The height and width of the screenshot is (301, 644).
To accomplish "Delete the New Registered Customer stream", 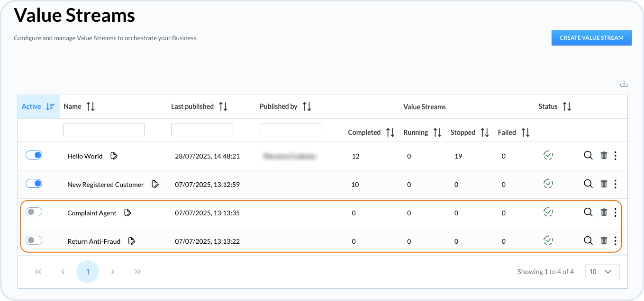I will [x=604, y=184].
